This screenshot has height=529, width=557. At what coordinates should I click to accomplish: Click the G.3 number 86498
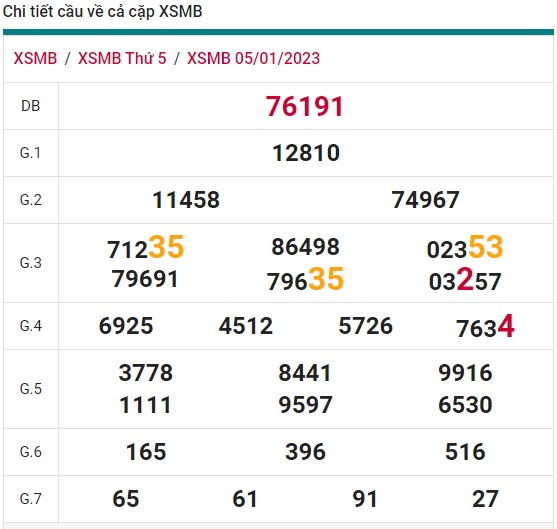(x=305, y=247)
